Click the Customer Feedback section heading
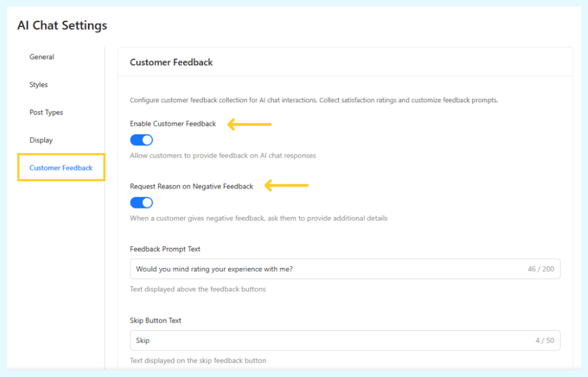This screenshot has width=588, height=377. tap(171, 62)
